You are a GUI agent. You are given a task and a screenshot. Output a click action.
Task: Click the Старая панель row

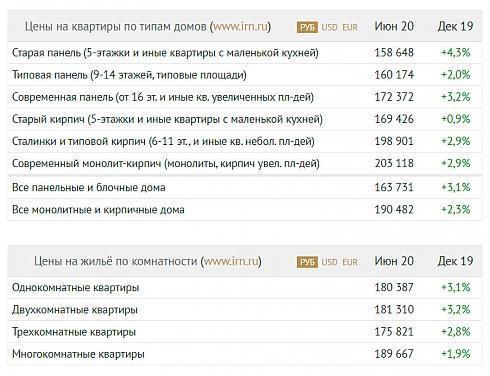point(245,53)
